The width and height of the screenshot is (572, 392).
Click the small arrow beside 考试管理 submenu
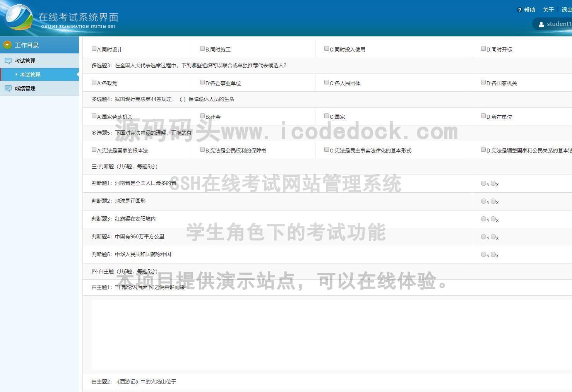[17, 74]
